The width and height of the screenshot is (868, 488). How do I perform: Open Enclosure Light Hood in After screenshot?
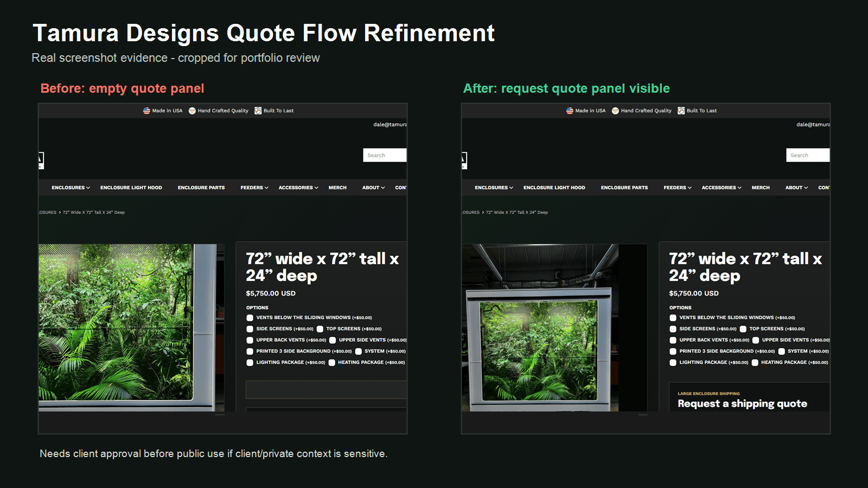pyautogui.click(x=554, y=188)
